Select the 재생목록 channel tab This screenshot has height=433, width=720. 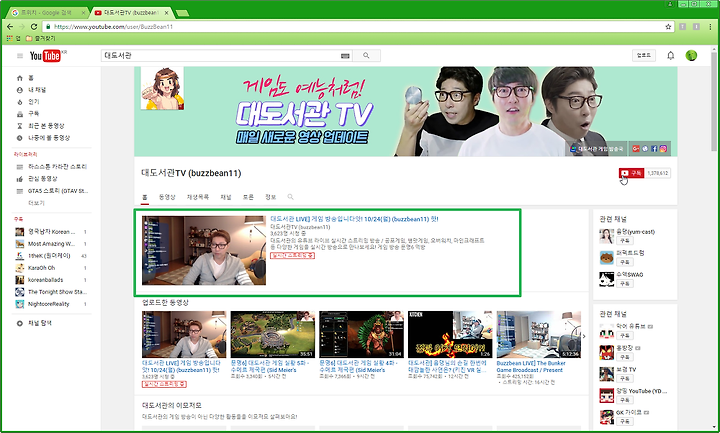tap(198, 197)
